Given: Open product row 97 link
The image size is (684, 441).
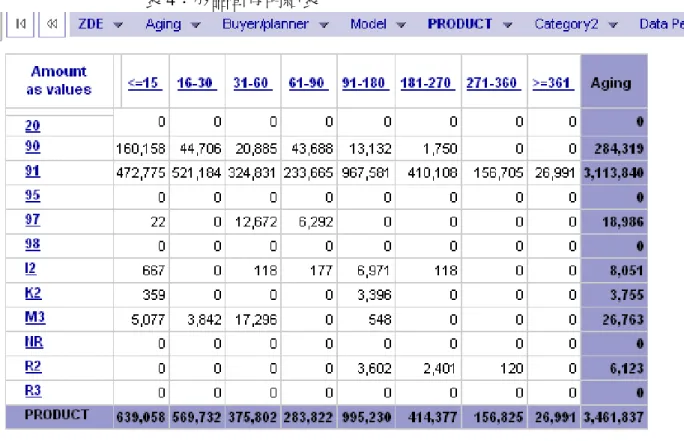Looking at the screenshot, I should tap(32, 219).
